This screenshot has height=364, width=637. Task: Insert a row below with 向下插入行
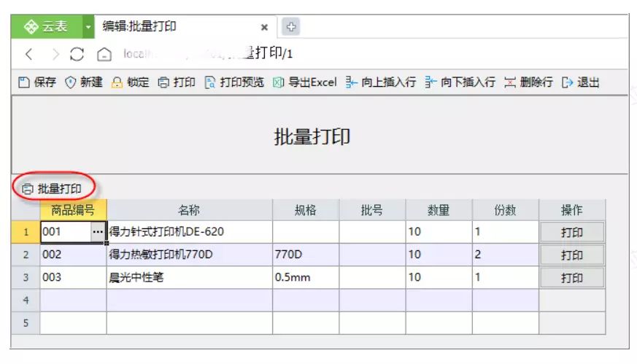(460, 82)
